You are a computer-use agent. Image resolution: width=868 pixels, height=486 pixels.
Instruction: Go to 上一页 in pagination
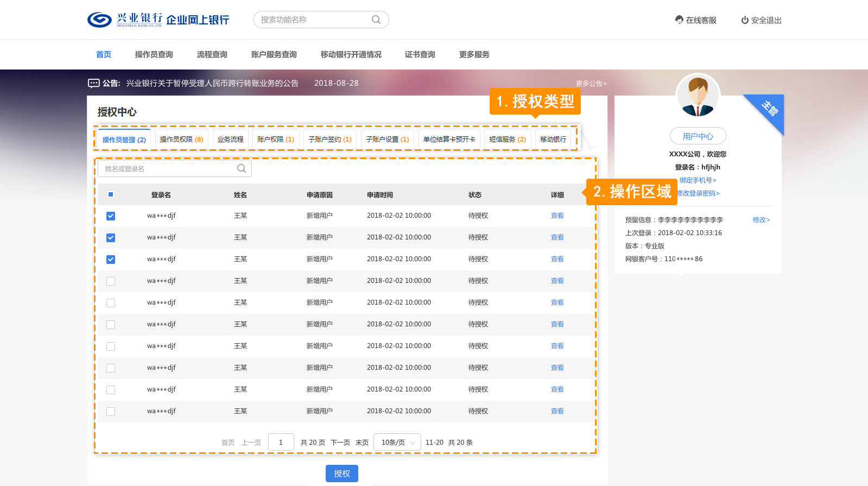(251, 443)
